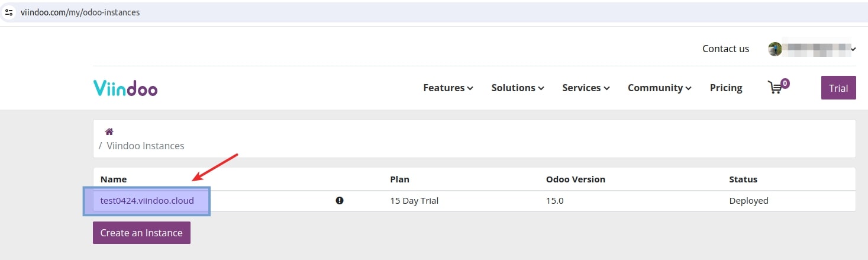The height and width of the screenshot is (260, 868).
Task: Click the site info icon in address bar
Action: (9, 12)
